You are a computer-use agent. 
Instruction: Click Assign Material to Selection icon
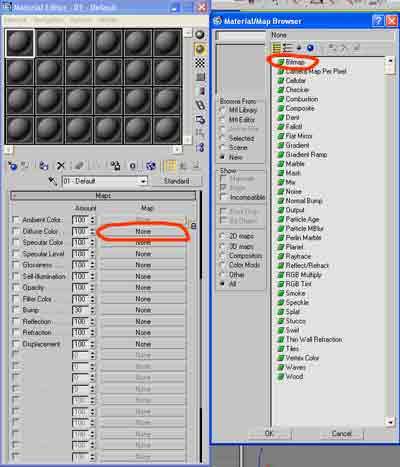click(44, 166)
